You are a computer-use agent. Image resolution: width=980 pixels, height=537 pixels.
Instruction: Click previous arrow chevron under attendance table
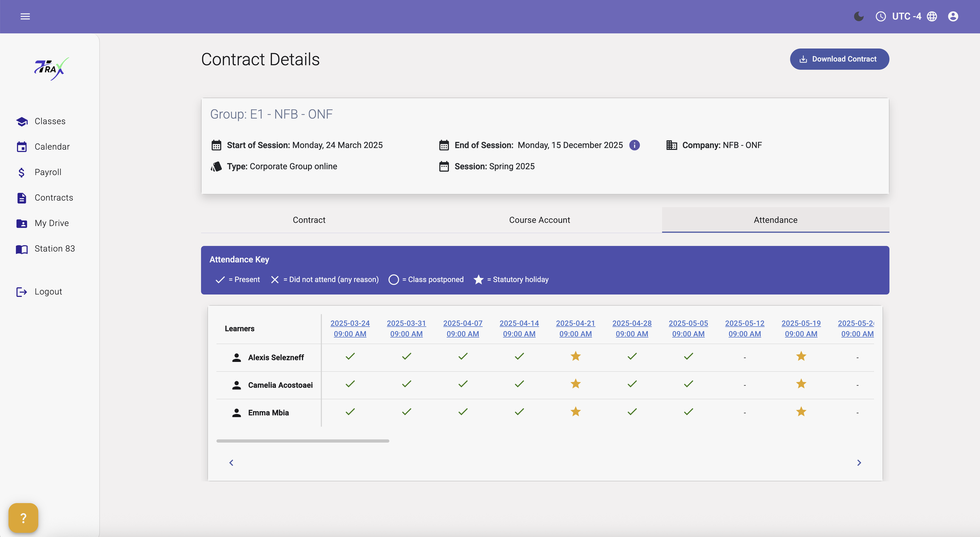click(231, 463)
